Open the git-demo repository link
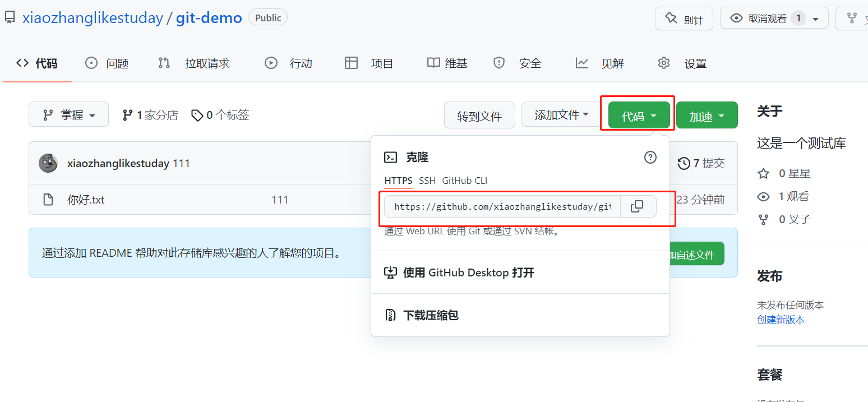This screenshot has height=402, width=868. (x=209, y=18)
